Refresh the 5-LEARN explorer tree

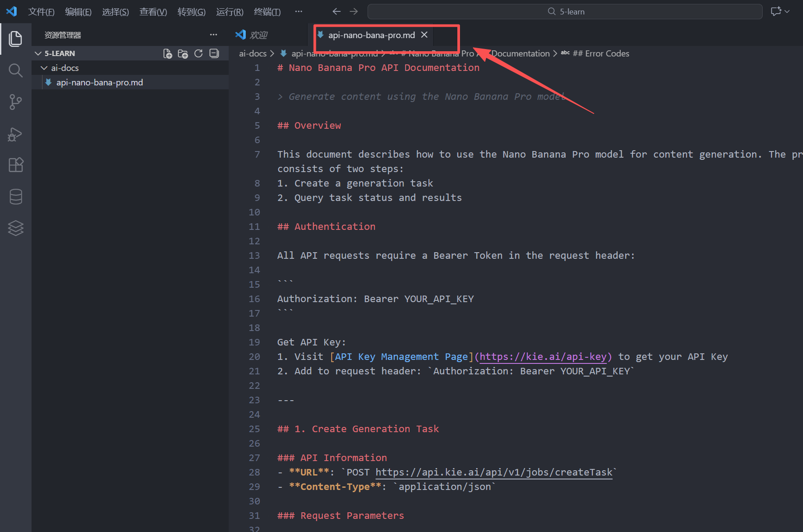(198, 53)
